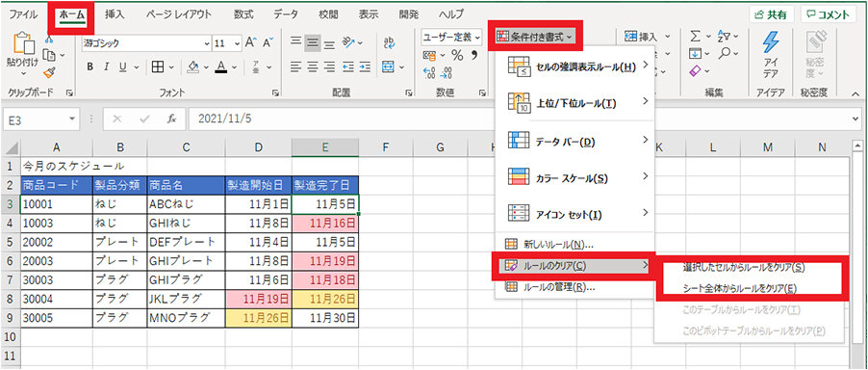868x370 pixels.
Task: Click the phonetic guide (furigana) icon
Action: click(x=256, y=67)
